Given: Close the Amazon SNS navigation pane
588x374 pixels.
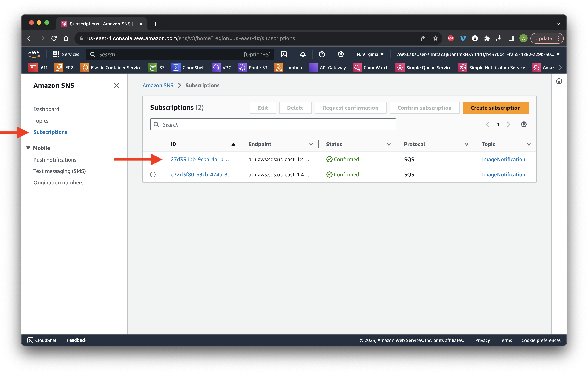Looking at the screenshot, I should click(116, 86).
